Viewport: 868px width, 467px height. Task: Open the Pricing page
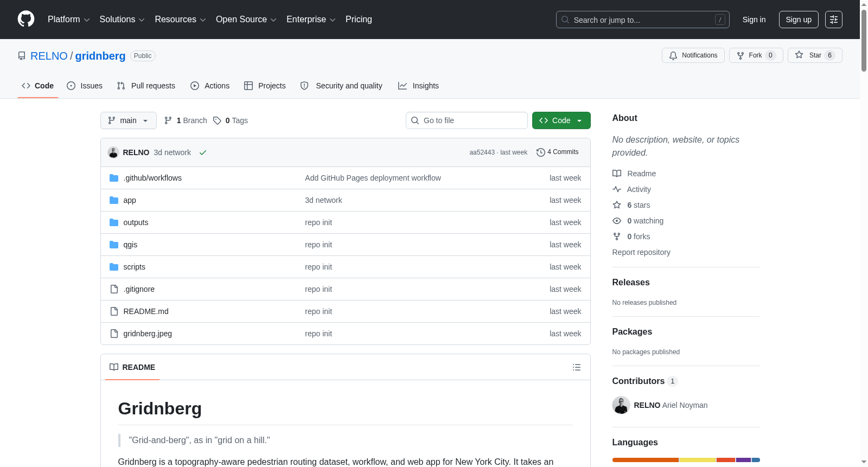(359, 20)
